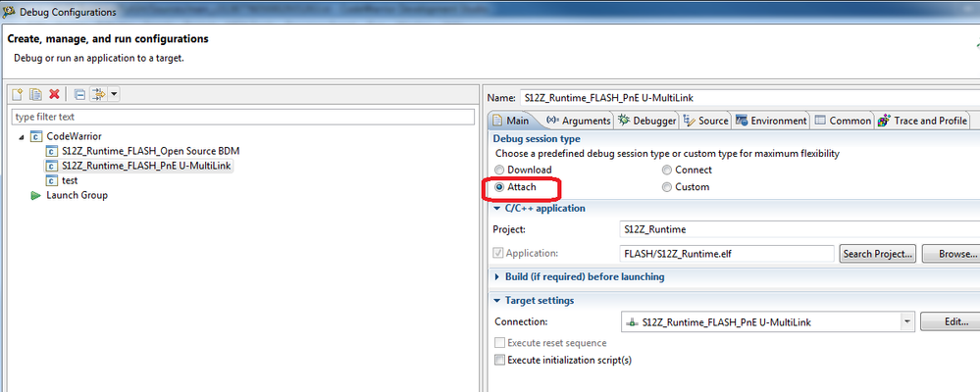Screen dimensions: 980x392
Task: Collapse the Target settings section
Action: coord(497,300)
